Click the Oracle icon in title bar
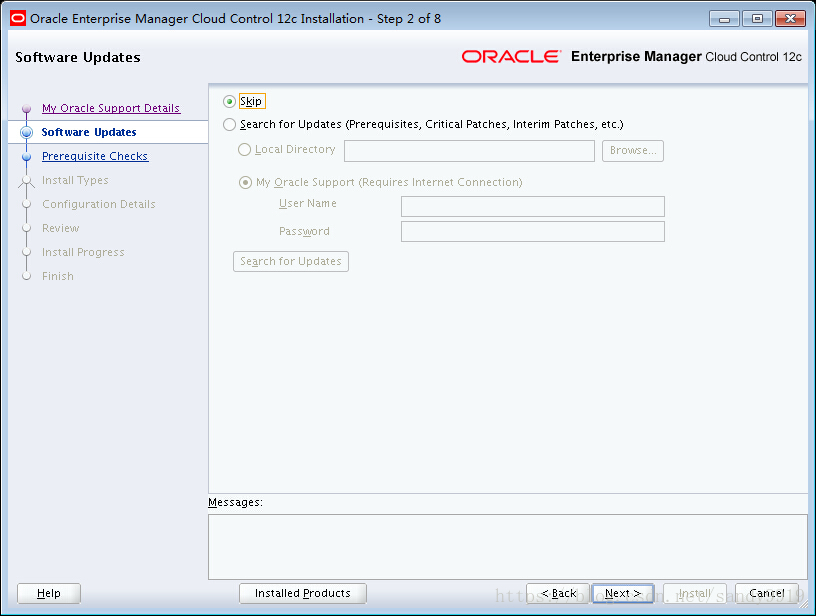816x616 pixels. pyautogui.click(x=18, y=19)
